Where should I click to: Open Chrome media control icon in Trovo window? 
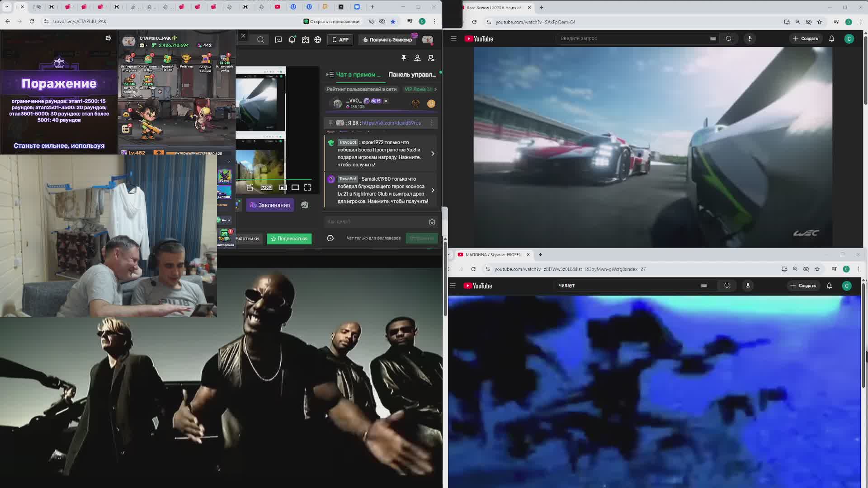coord(410,21)
